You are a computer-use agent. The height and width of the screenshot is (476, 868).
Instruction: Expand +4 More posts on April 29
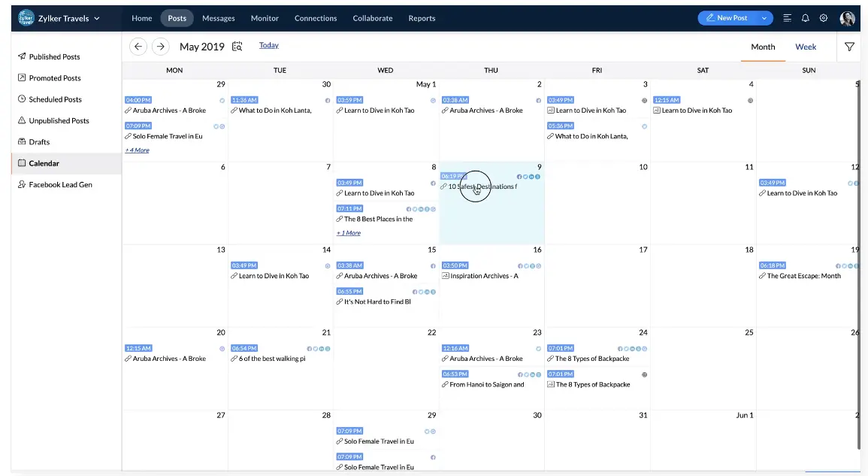tap(137, 150)
